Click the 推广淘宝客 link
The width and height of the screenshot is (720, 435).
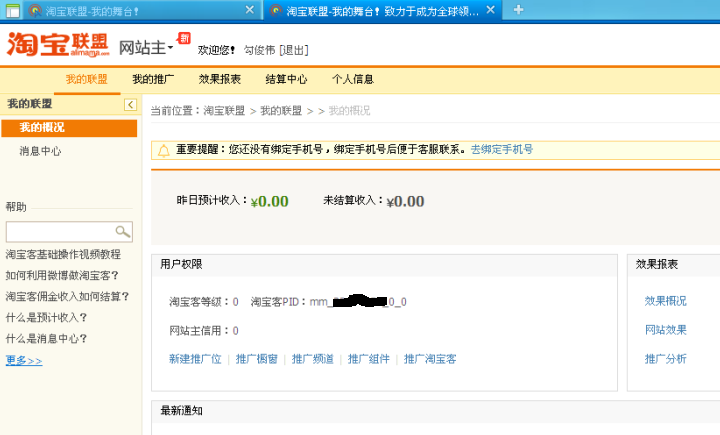coord(430,359)
